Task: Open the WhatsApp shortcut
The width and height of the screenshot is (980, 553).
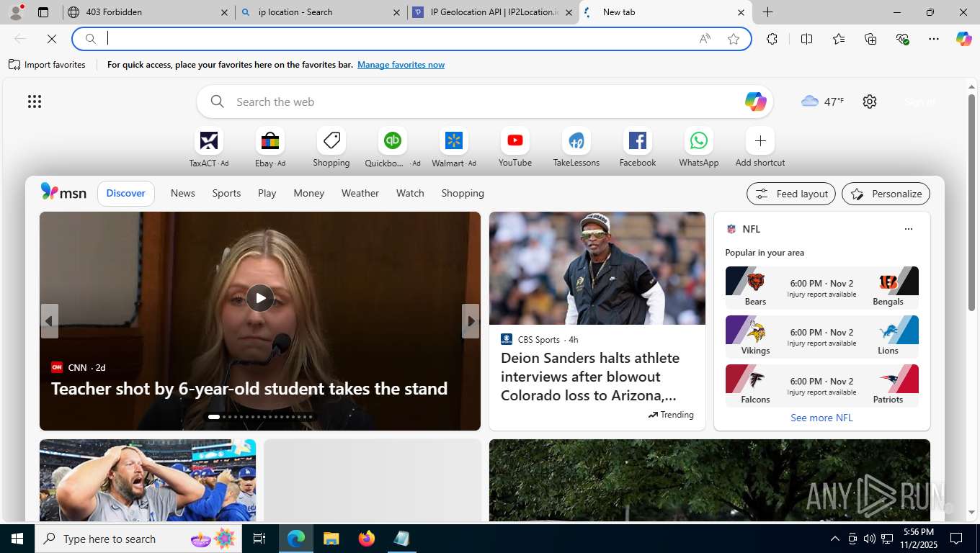Action: (x=699, y=148)
